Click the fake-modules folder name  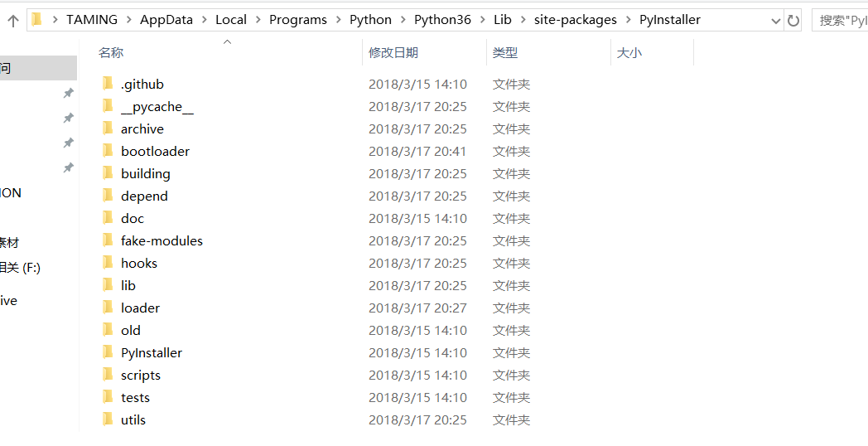pos(162,241)
